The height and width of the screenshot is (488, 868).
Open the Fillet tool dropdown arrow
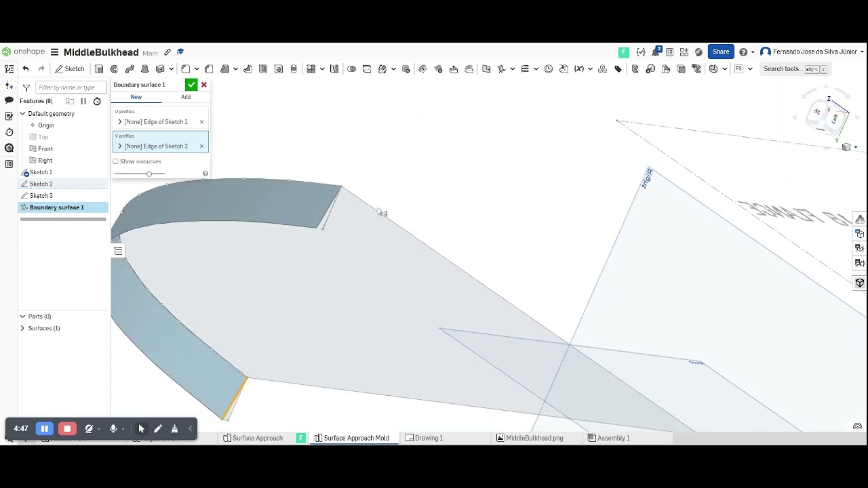coord(197,69)
